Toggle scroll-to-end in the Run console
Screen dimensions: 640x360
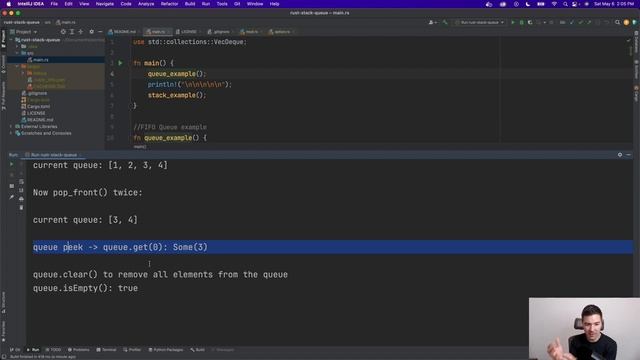(21, 190)
